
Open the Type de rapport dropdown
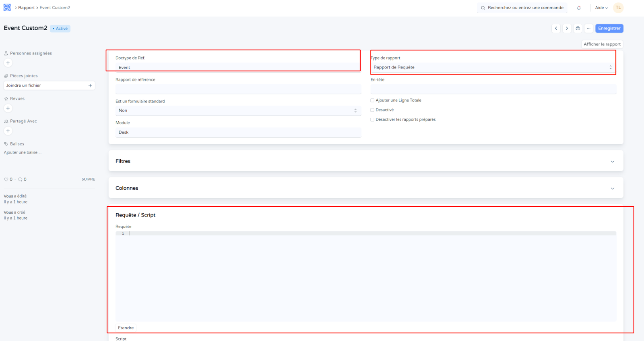click(493, 67)
